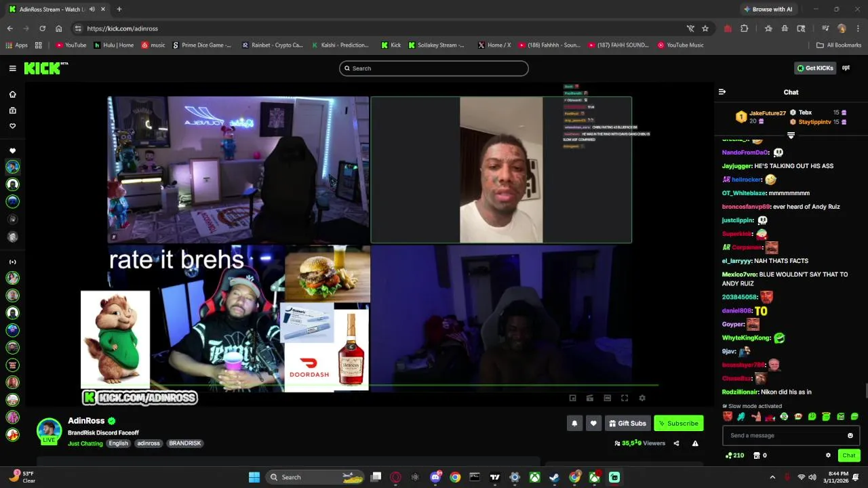This screenshot has height=488, width=868.
Task: Toggle fullscreen in video controls
Action: [625, 398]
